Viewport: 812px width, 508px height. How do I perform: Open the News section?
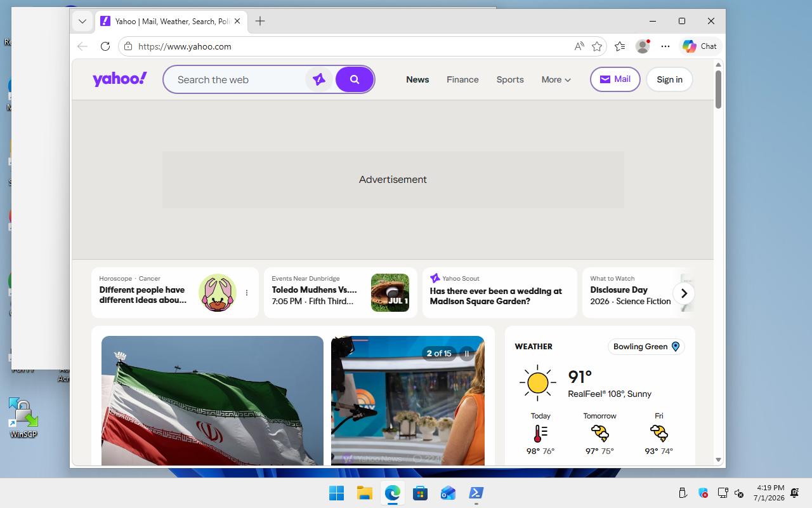click(x=417, y=79)
